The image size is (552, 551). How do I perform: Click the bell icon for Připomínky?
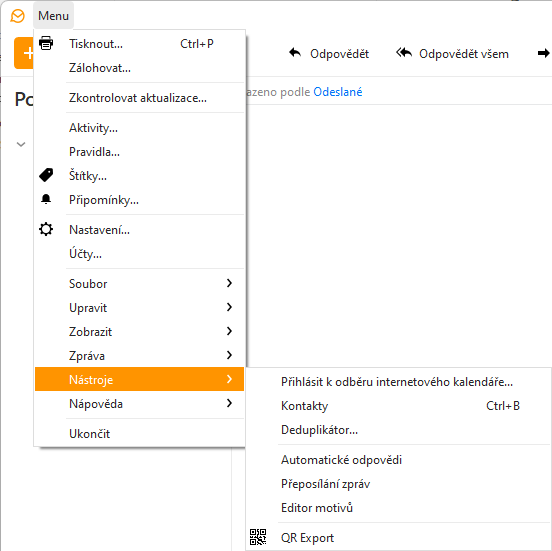[46, 199]
